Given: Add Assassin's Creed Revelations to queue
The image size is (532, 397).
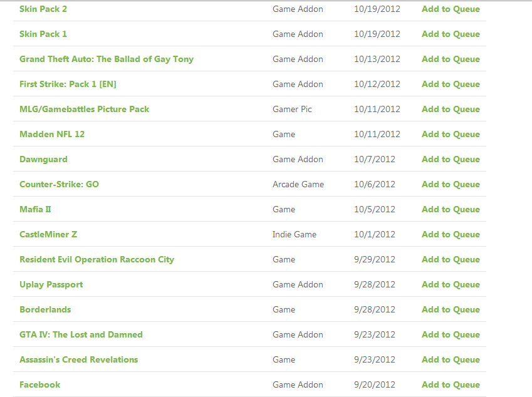Looking at the screenshot, I should [x=451, y=359].
